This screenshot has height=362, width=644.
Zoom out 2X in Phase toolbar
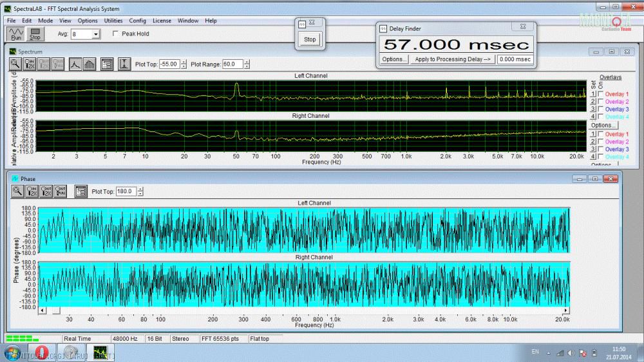tap(46, 191)
